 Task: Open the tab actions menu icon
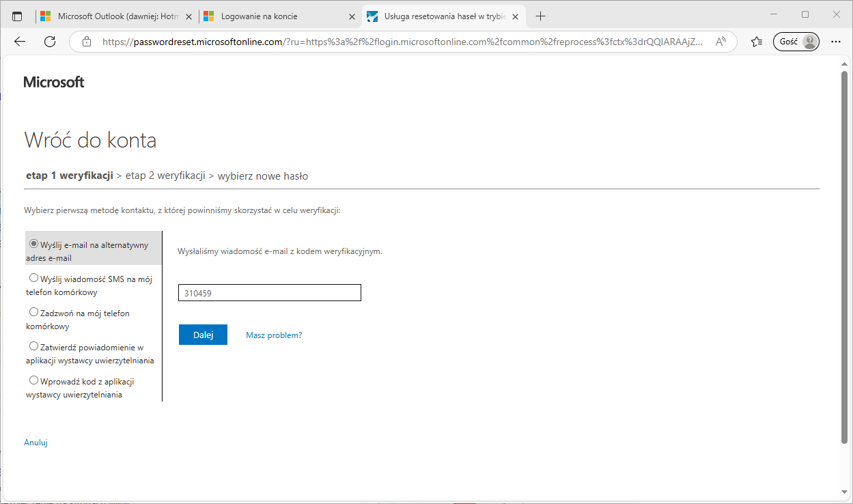tap(17, 16)
